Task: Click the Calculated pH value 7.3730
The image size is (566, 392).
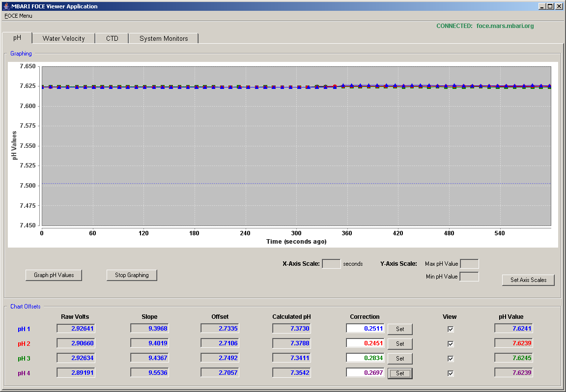Action: (292, 329)
